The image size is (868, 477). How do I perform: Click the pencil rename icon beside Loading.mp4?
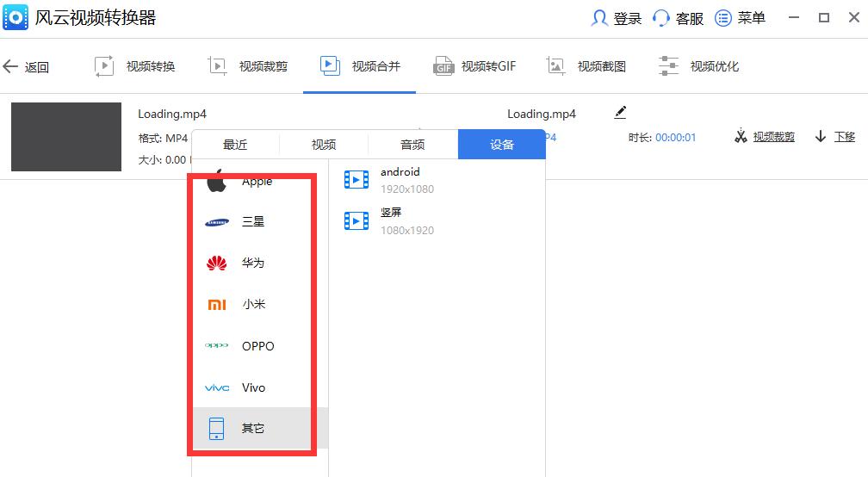tap(620, 112)
